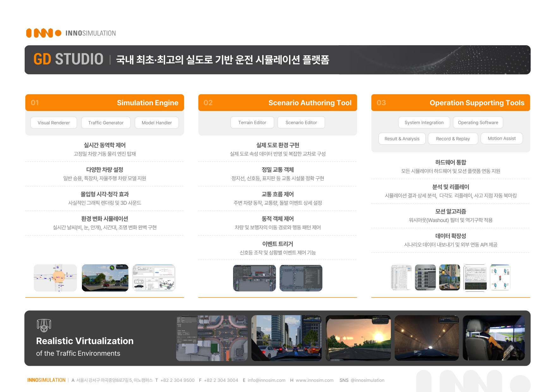
Task: Open the driving scene render thumbnail
Action: [x=105, y=278]
